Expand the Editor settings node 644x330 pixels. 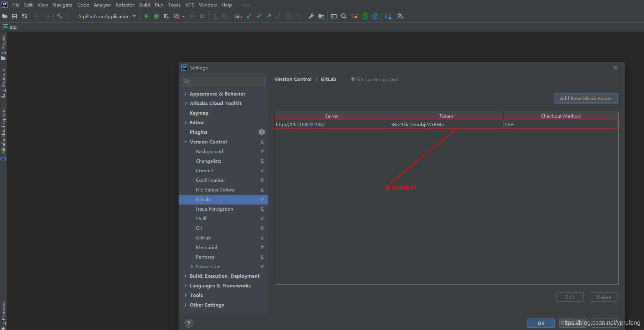186,122
